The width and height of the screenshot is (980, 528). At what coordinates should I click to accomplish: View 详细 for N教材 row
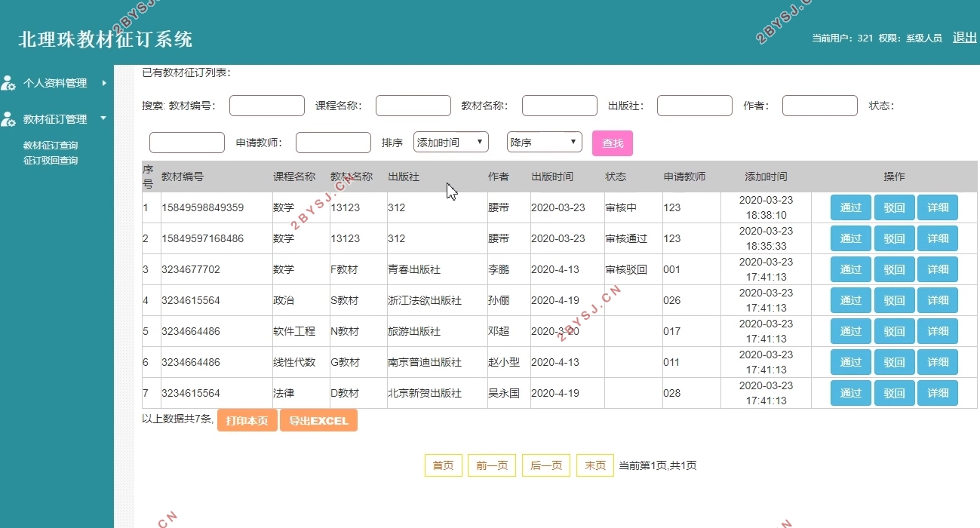coord(938,331)
